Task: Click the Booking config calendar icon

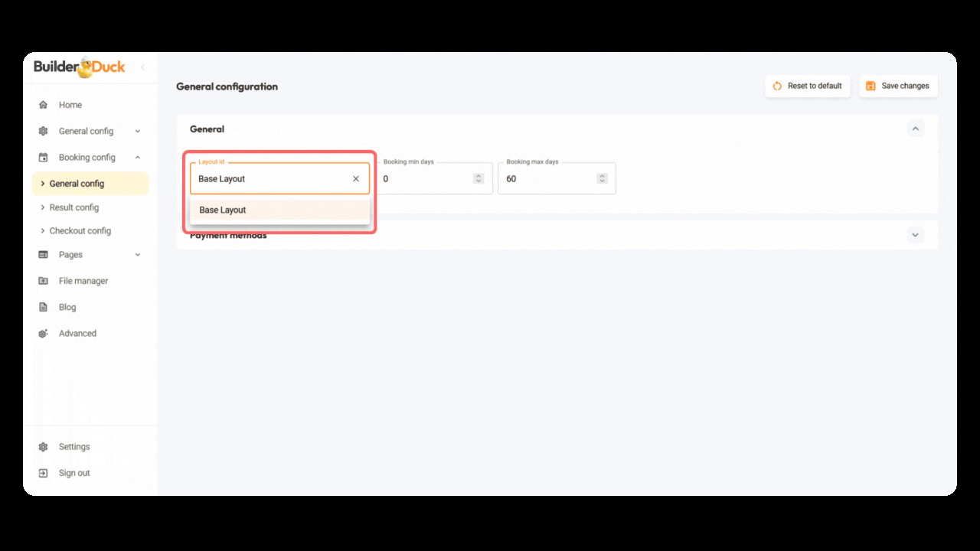Action: click(44, 158)
